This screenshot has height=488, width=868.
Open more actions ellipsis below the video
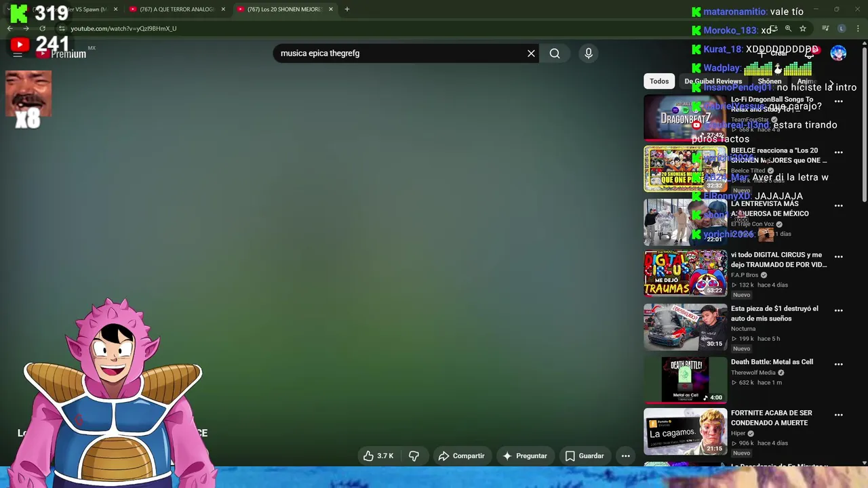pos(625,456)
